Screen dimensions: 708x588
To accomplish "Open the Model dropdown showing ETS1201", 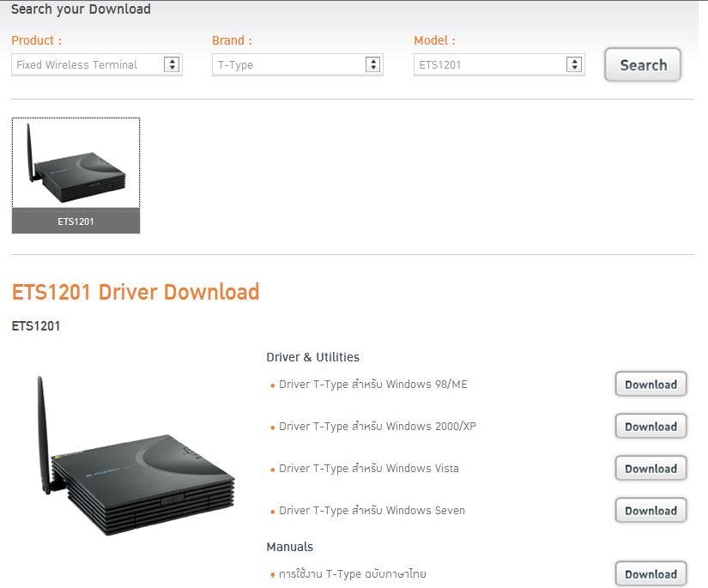I will pyautogui.click(x=499, y=64).
